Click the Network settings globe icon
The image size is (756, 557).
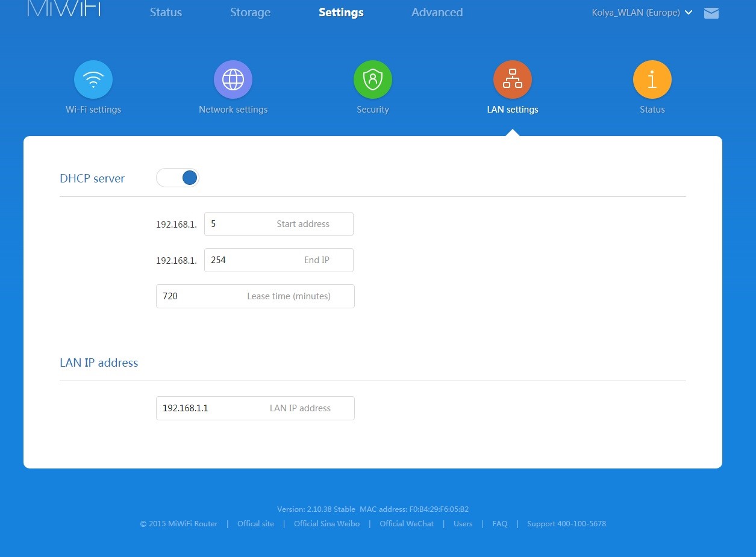coord(233,79)
